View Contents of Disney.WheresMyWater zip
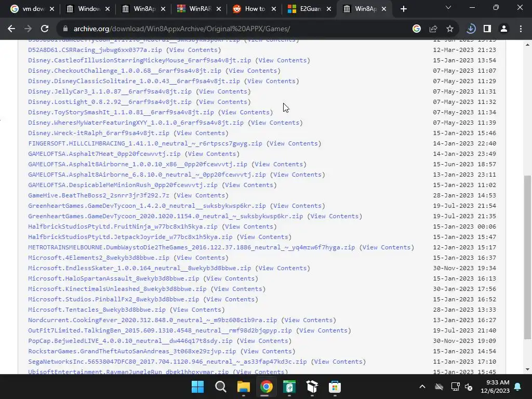The width and height of the screenshot is (532, 399). pyautogui.click(x=275, y=123)
